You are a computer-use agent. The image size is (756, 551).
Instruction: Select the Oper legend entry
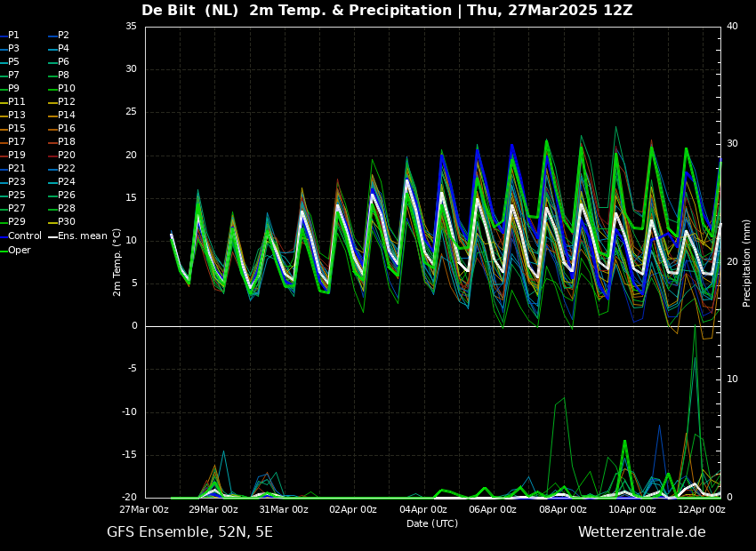pos(19,250)
